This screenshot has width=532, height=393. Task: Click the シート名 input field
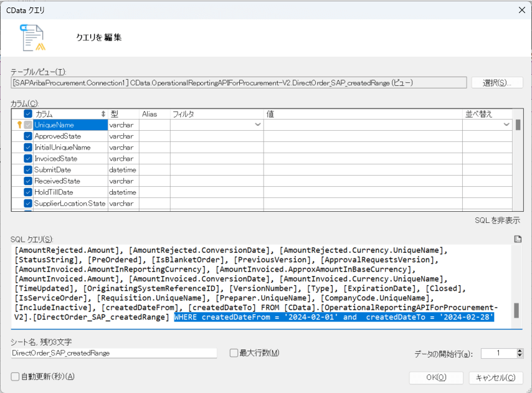(x=114, y=353)
